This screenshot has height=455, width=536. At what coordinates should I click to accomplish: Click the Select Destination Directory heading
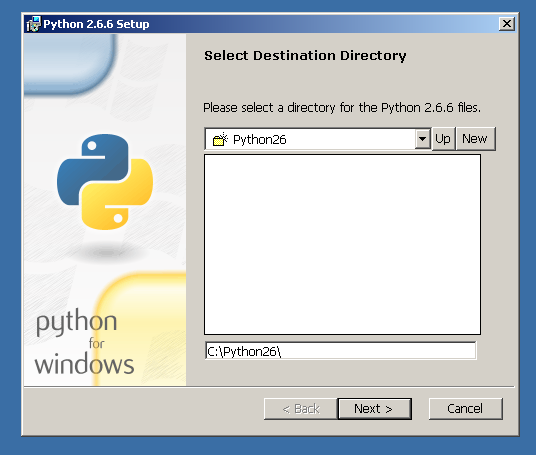point(305,56)
